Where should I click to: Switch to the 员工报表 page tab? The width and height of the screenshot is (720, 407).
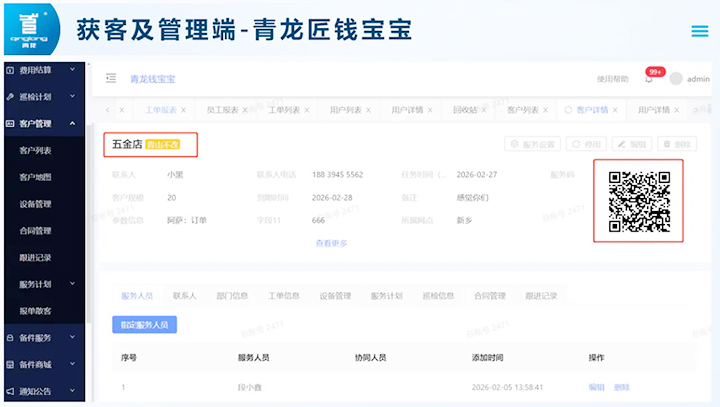(x=222, y=110)
